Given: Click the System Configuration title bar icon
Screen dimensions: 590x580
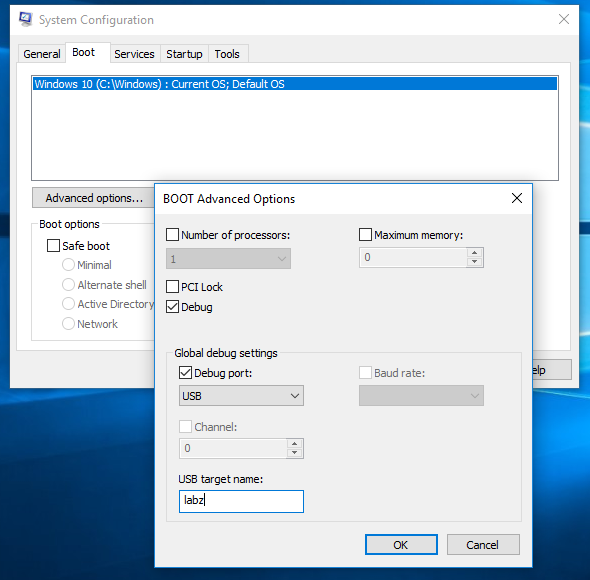Looking at the screenshot, I should (x=26, y=19).
